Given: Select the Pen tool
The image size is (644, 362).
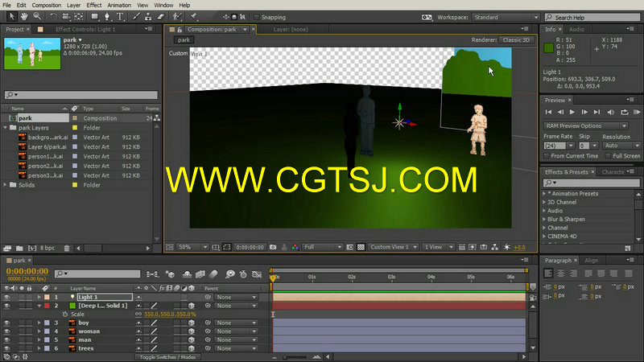Looking at the screenshot, I should coord(107,16).
